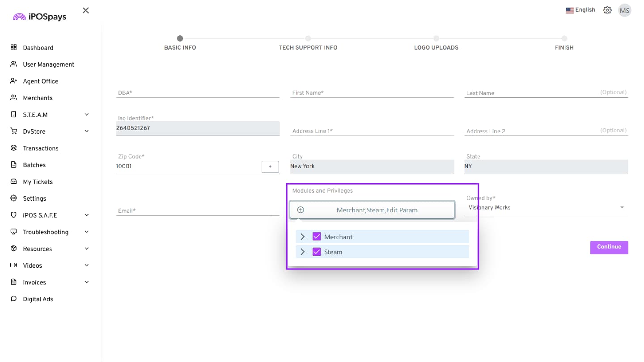Viewport: 644px width, 362px height.
Task: Uncheck the Merchant checkbox
Action: pos(317,236)
